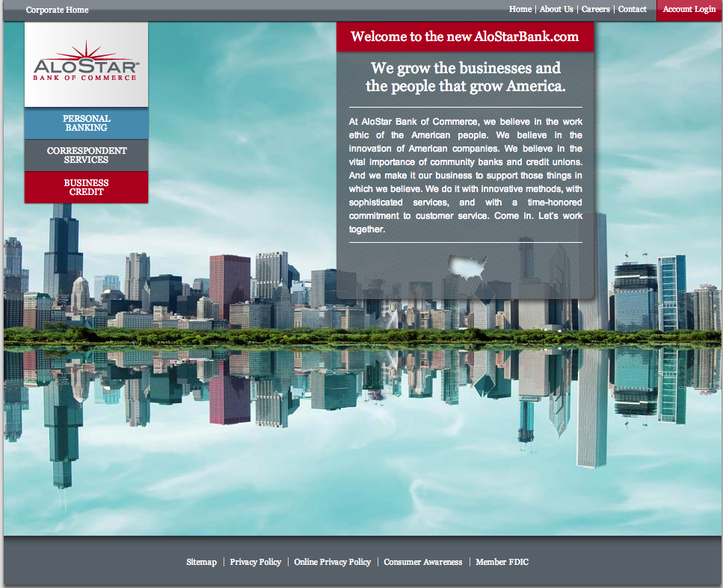This screenshot has height=588, width=723.
Task: Go to Corporate Home link
Action: (x=57, y=10)
